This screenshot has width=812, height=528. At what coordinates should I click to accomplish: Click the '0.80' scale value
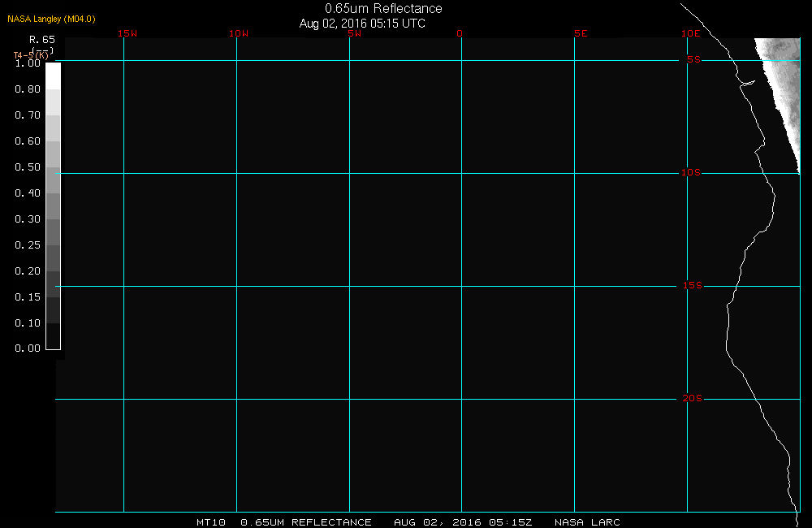28,89
